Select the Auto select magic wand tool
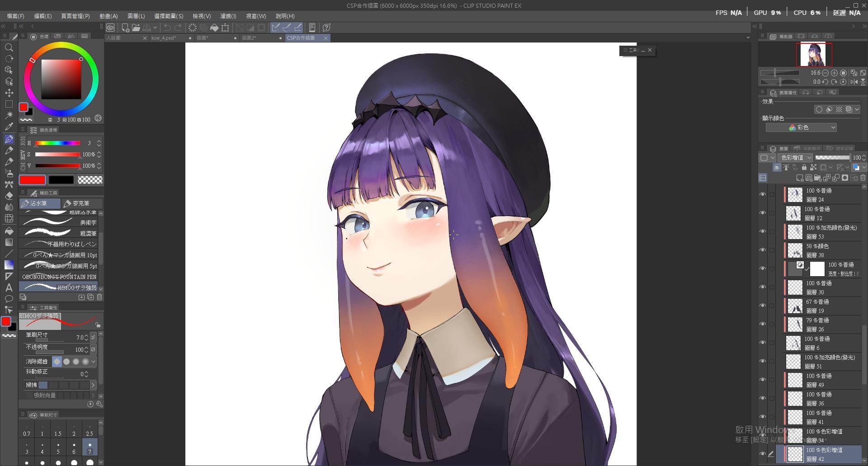Viewport: 868px width, 466px height. coord(9,116)
